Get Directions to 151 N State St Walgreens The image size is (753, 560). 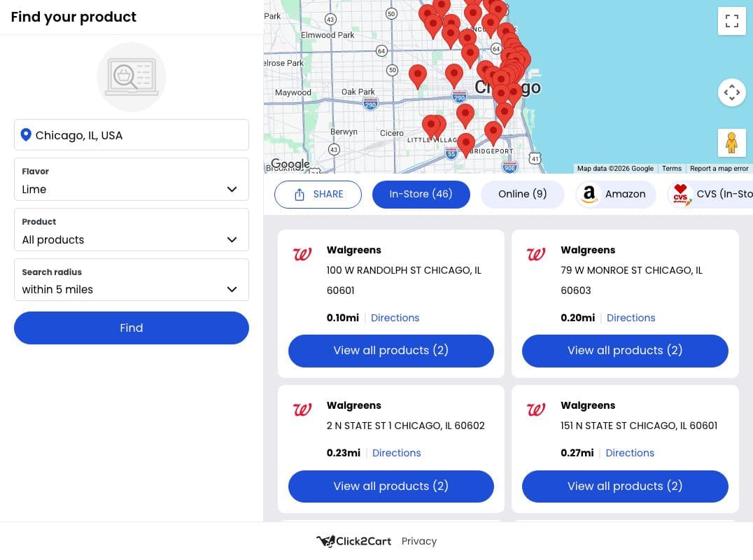(x=630, y=453)
